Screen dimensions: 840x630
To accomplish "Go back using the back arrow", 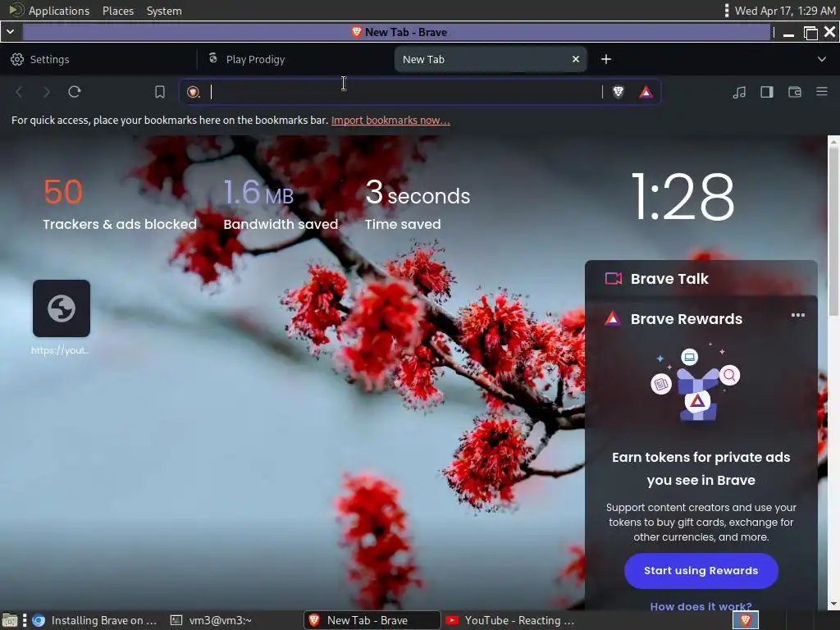I will (19, 92).
